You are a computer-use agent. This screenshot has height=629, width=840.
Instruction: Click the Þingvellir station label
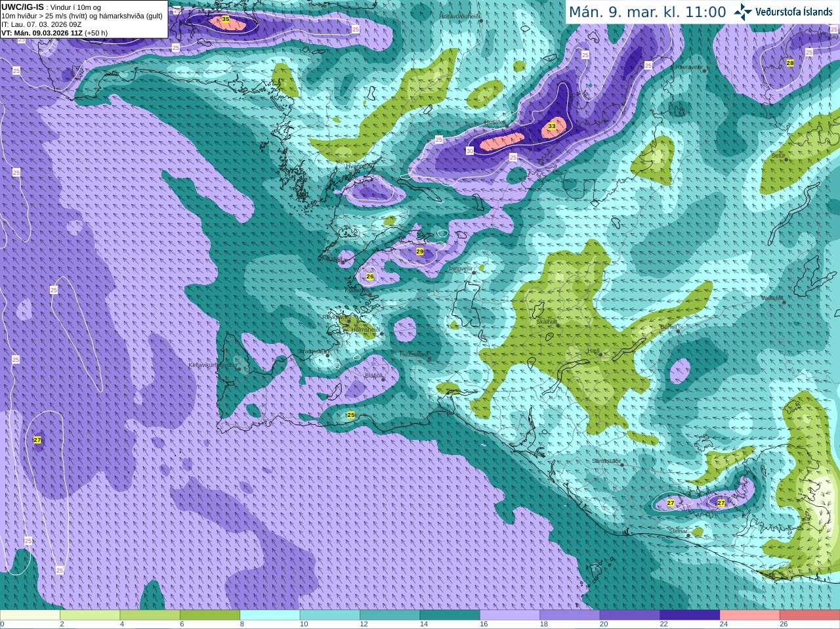coord(461,269)
